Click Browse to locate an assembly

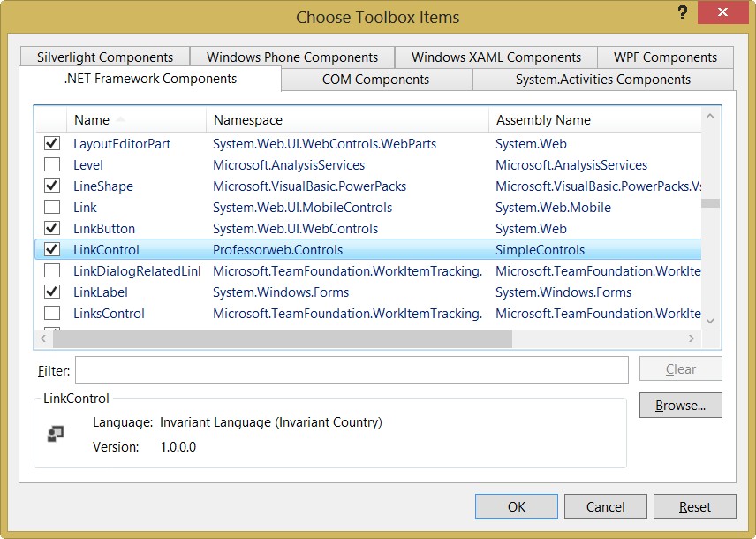[680, 406]
